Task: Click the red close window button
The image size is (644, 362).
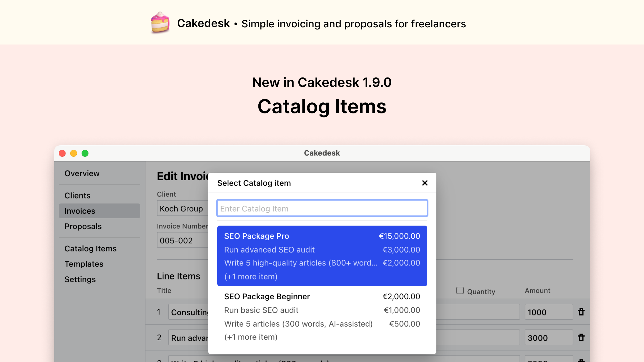Action: pyautogui.click(x=62, y=153)
